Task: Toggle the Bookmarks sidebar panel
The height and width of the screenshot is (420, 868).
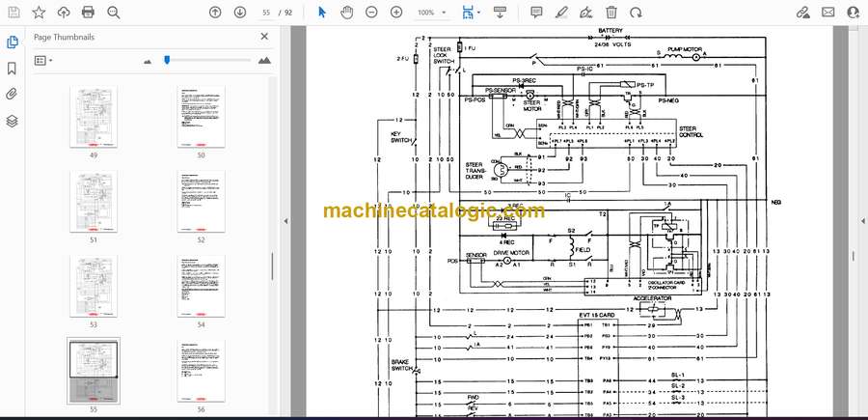Action: click(x=12, y=69)
